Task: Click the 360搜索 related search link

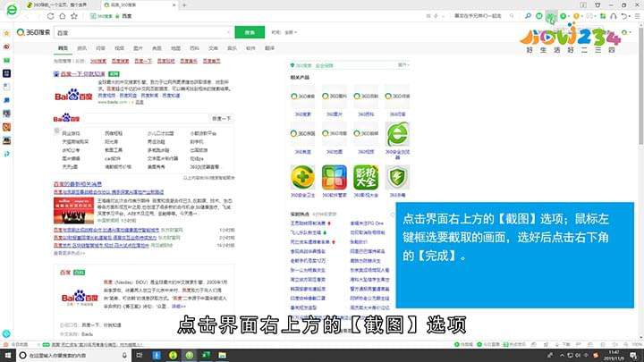Action: (98, 61)
